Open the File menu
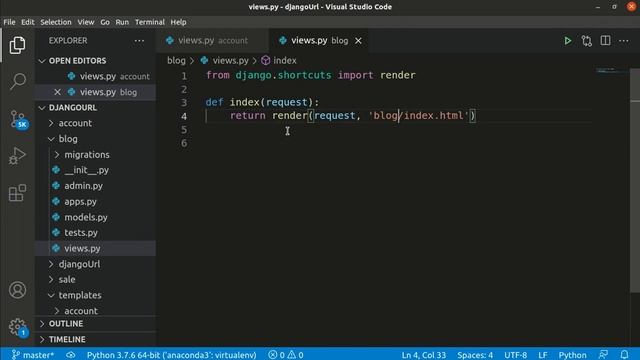This screenshot has height=360, width=640. pyautogui.click(x=9, y=22)
